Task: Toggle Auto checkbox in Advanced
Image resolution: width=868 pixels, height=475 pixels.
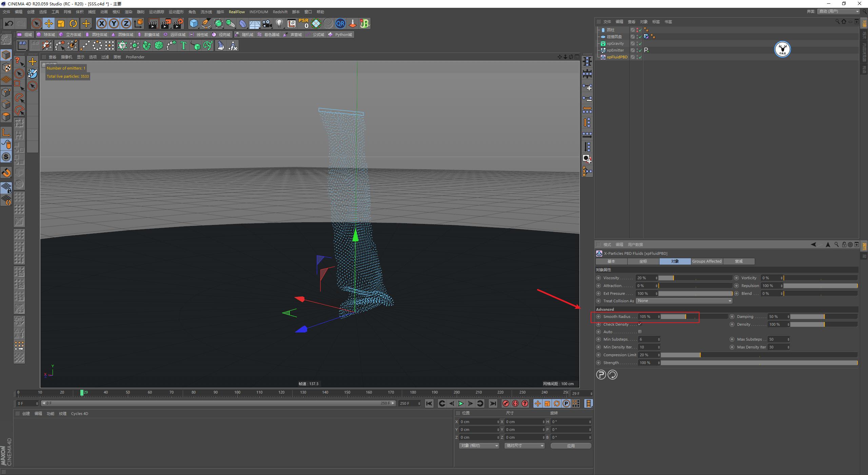Action: (x=640, y=332)
